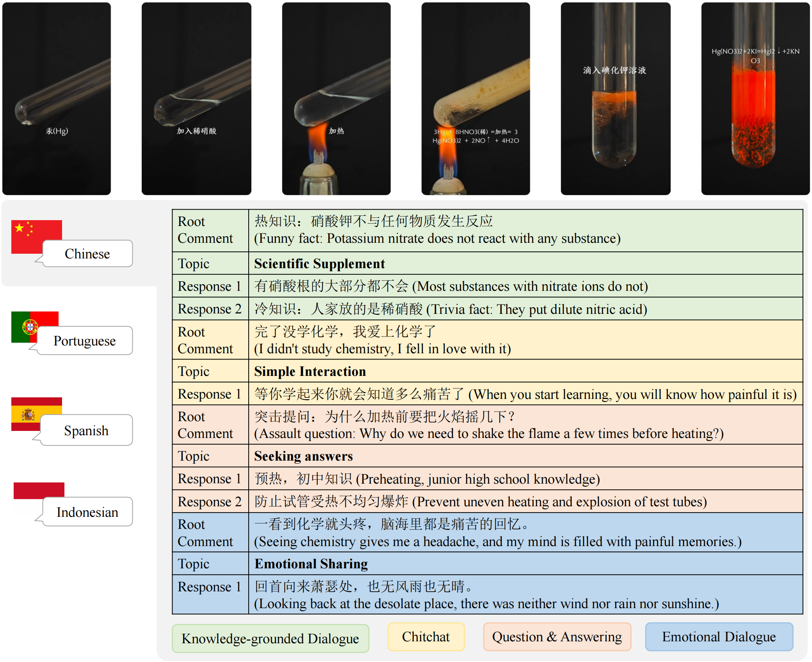Click the 'Funny fact: Potassium nitrate' root comment
Image resolution: width=812 pixels, height=662 pixels.
coord(525,230)
